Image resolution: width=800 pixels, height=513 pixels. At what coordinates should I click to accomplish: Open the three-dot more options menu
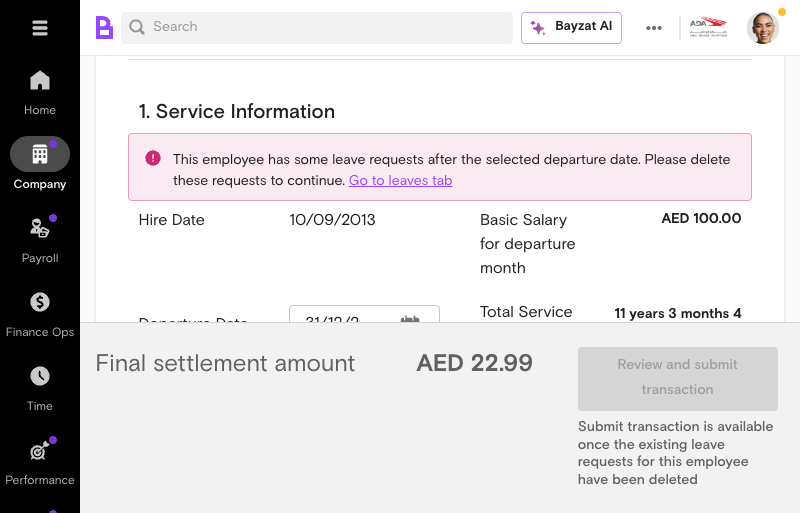click(x=654, y=28)
